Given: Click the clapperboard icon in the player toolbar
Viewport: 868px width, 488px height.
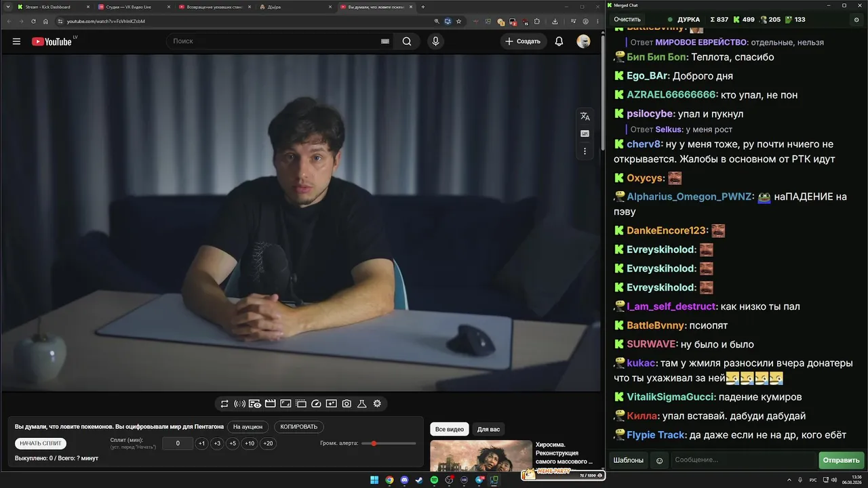Looking at the screenshot, I should tap(270, 403).
